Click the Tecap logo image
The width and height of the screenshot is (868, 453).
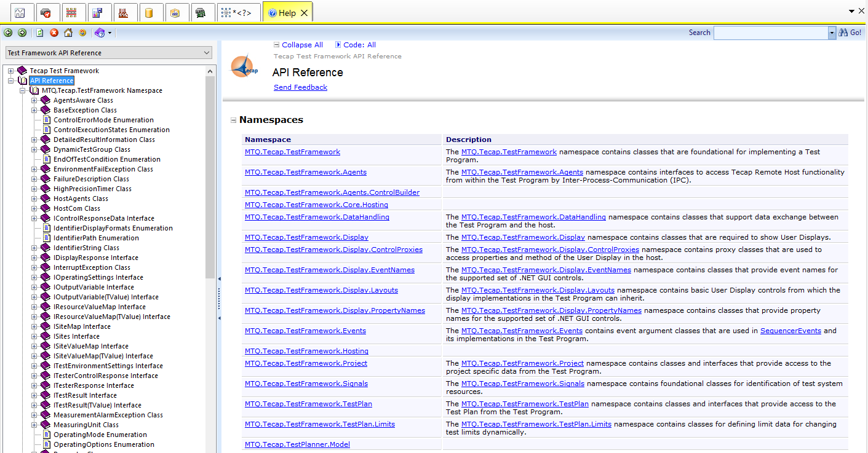tap(244, 66)
